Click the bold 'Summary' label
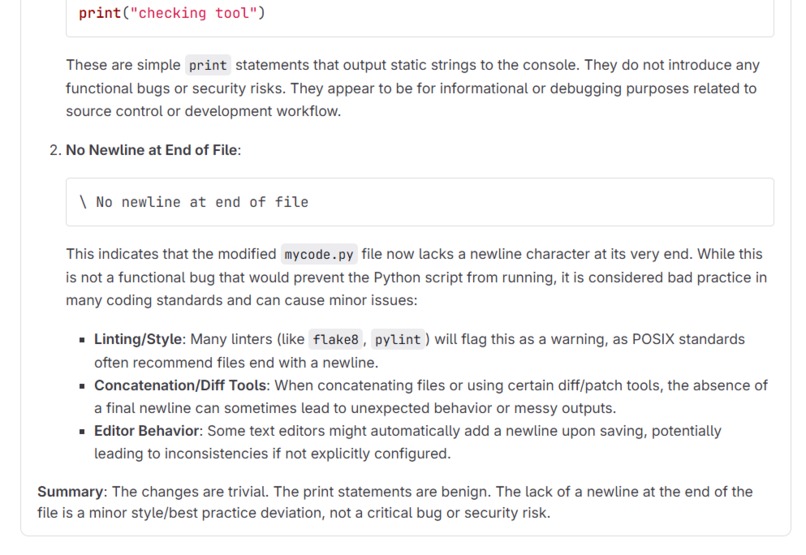The image size is (806, 555). pyautogui.click(x=72, y=492)
